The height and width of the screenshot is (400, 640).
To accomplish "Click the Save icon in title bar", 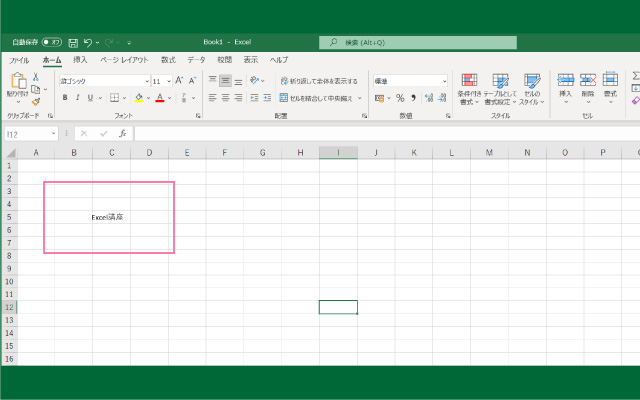I will [73, 42].
